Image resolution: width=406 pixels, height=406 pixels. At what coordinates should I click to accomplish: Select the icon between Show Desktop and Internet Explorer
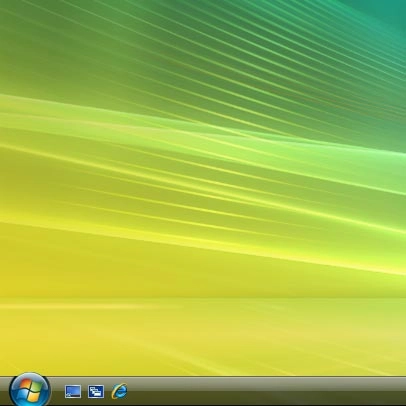(96, 392)
